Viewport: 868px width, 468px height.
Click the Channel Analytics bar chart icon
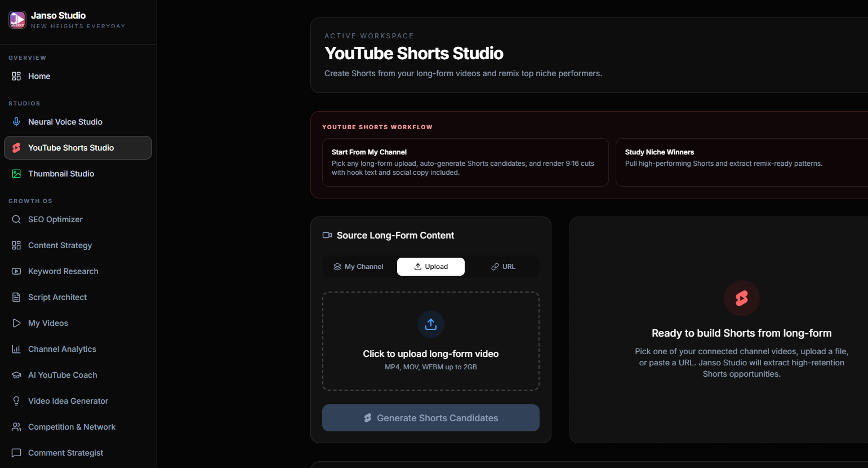click(16, 349)
